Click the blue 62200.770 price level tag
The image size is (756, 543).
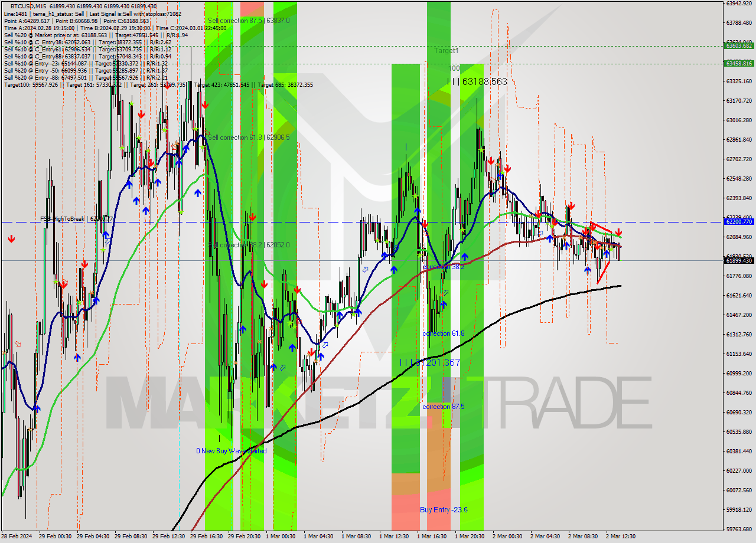pos(738,222)
